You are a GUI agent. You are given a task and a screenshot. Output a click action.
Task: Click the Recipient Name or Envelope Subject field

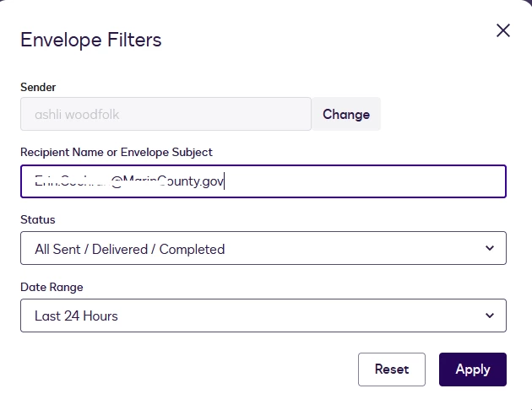click(x=263, y=181)
